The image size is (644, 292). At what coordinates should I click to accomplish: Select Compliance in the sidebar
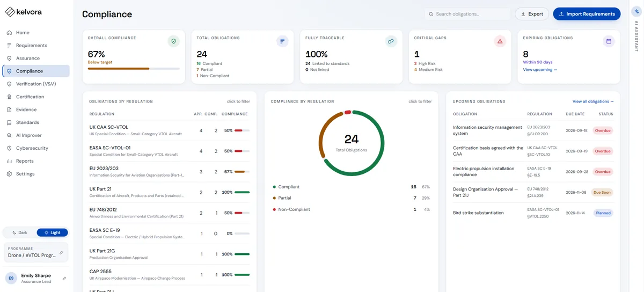[36, 71]
